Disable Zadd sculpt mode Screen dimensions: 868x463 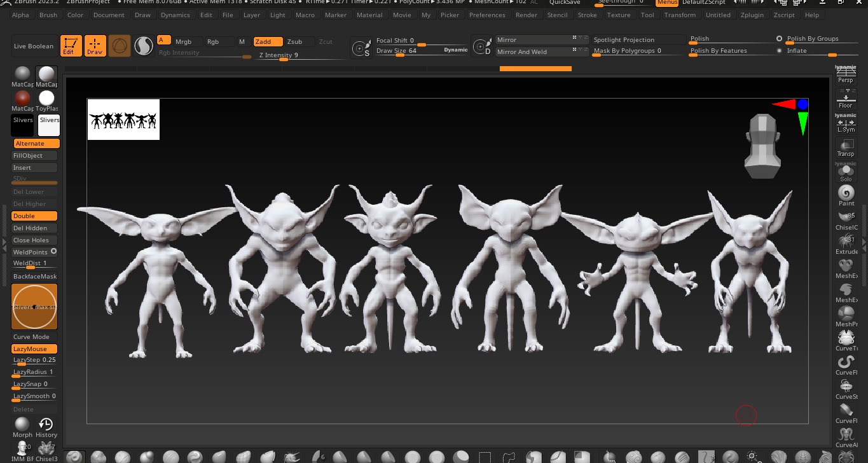coord(268,42)
